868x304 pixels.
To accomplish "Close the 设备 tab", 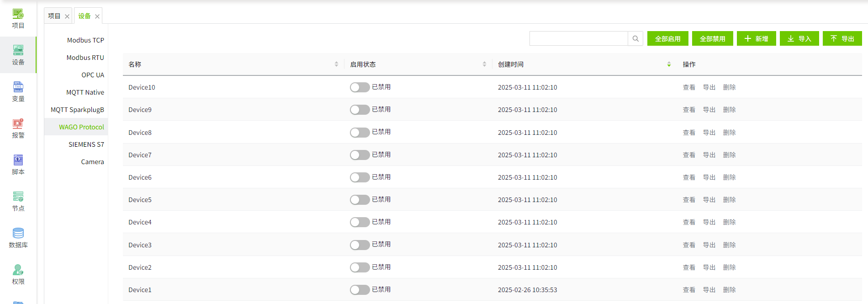I will [97, 16].
